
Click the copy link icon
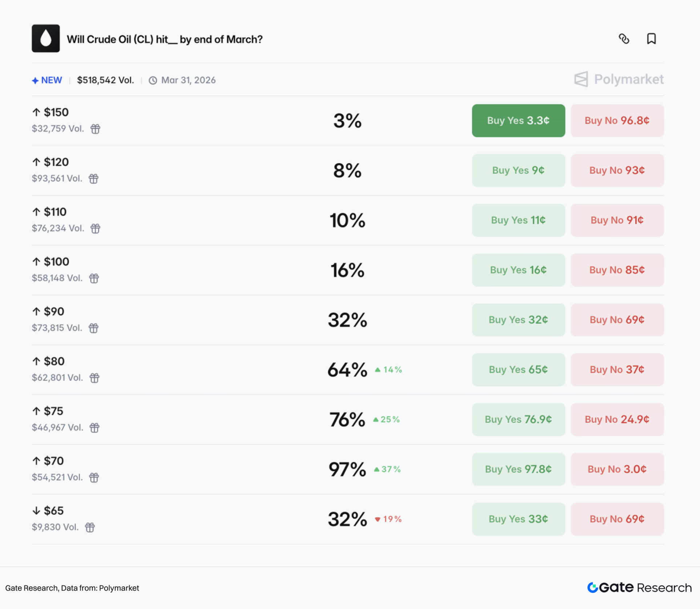tap(624, 39)
